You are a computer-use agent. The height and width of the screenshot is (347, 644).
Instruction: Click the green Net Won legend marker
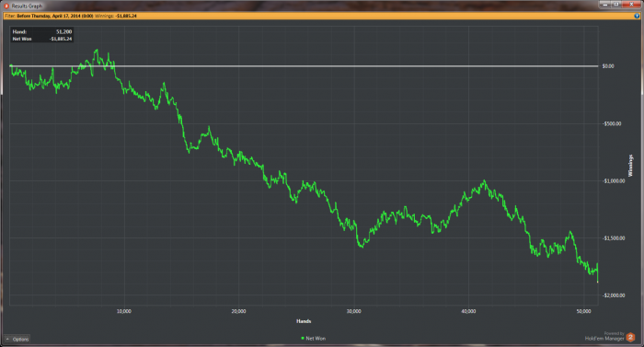click(303, 339)
